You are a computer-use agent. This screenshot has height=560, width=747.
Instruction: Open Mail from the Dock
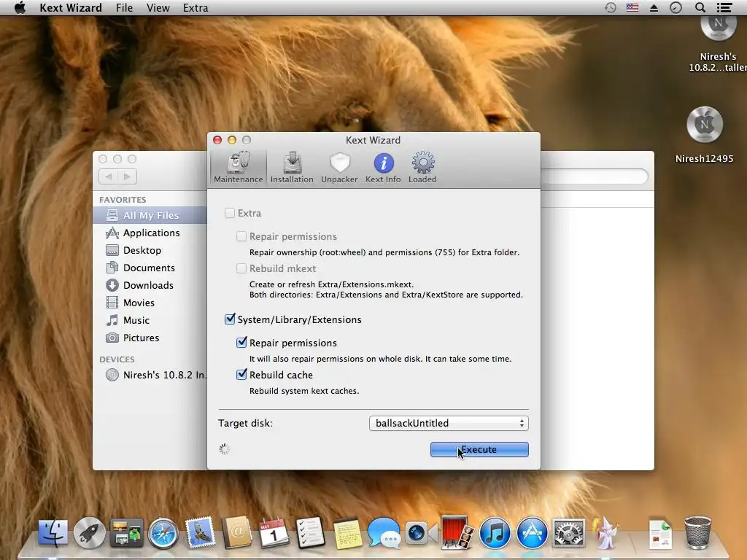point(200,532)
